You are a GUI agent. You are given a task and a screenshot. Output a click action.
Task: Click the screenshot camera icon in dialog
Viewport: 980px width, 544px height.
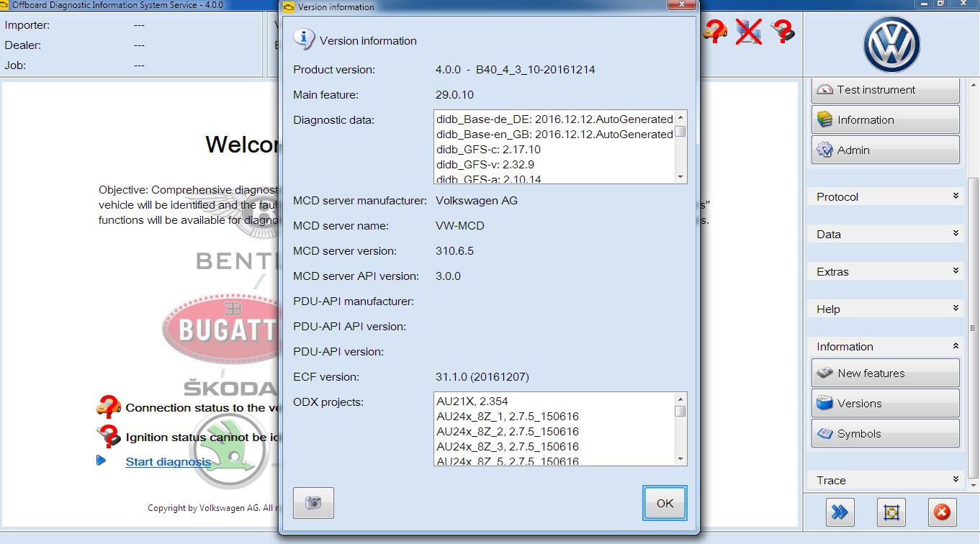313,503
